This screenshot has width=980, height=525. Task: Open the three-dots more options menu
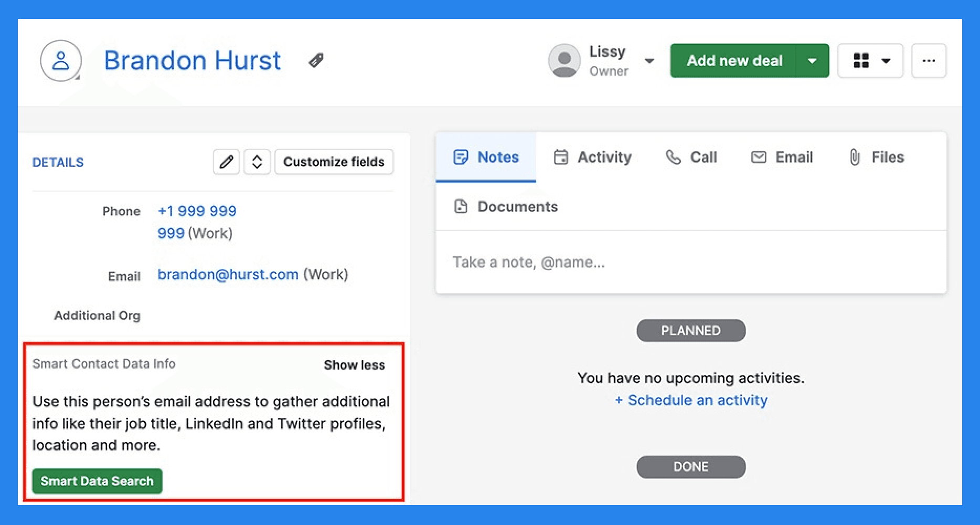coord(929,60)
